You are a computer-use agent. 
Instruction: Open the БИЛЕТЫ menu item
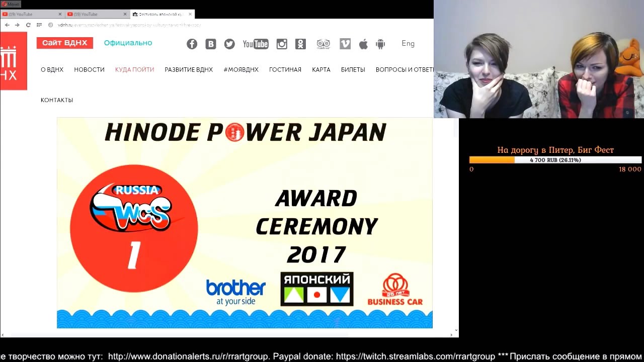pos(353,70)
